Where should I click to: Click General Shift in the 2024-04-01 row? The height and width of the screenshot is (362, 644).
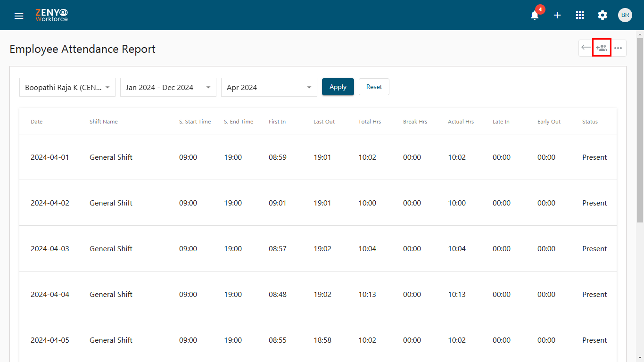tap(111, 157)
